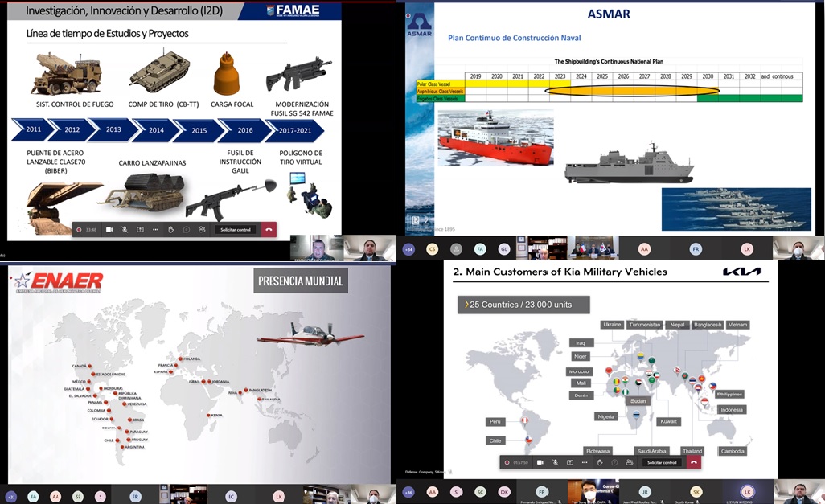The image size is (825, 504).
Task: Open chat in Kia meeting toolbar
Action: (614, 462)
